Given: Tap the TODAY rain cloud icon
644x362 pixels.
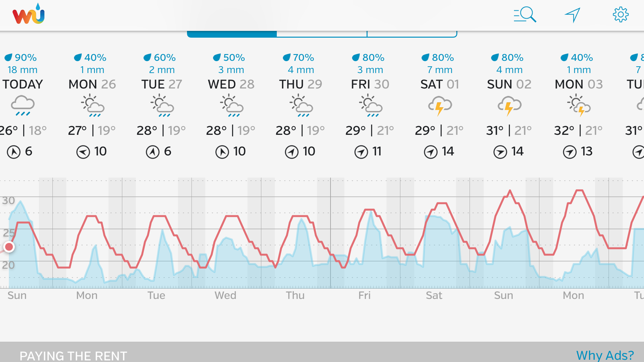Looking at the screenshot, I should point(23,106).
